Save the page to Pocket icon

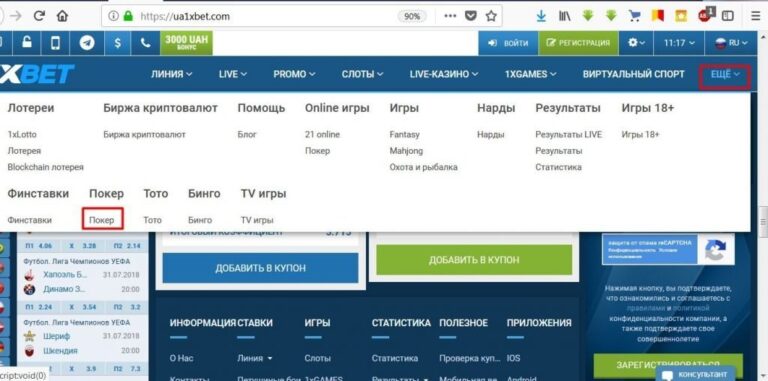point(471,16)
